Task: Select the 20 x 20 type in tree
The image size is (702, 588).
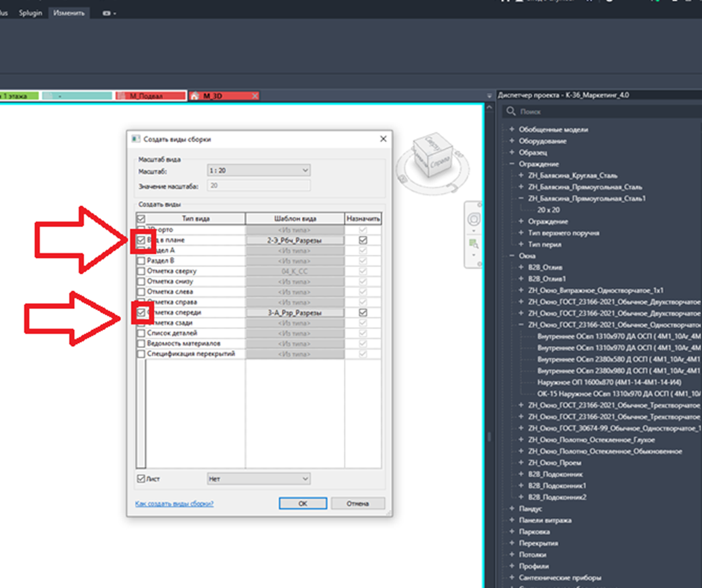Action: [x=548, y=210]
